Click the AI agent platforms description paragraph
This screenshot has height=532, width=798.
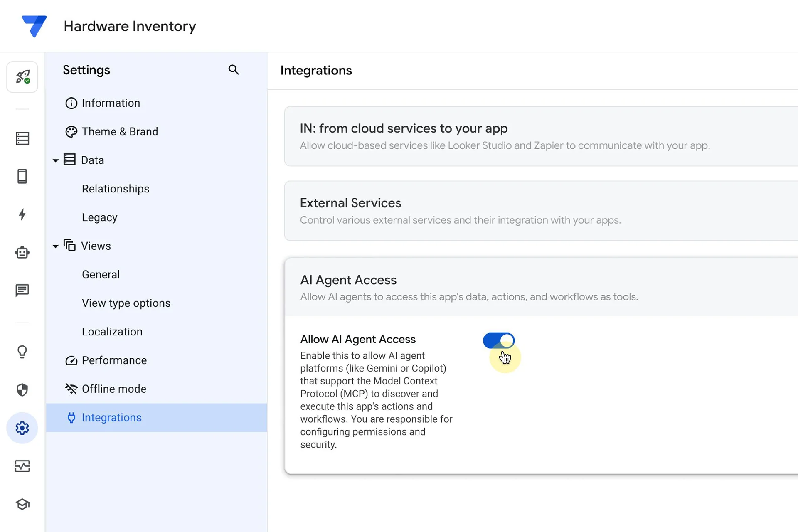pyautogui.click(x=376, y=400)
